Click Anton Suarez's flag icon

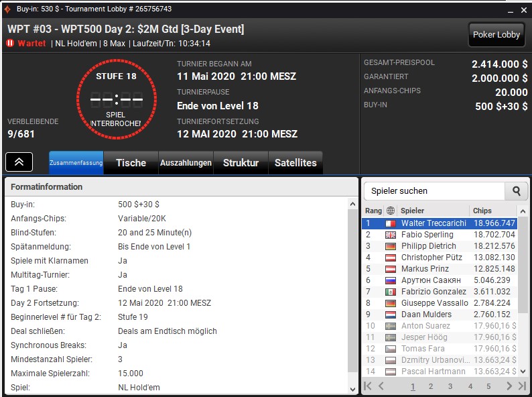coord(391,326)
